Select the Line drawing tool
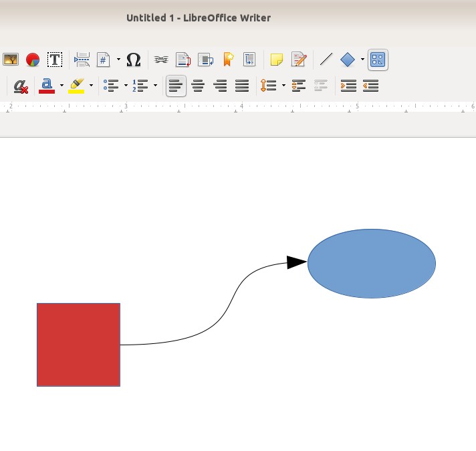 (x=326, y=60)
